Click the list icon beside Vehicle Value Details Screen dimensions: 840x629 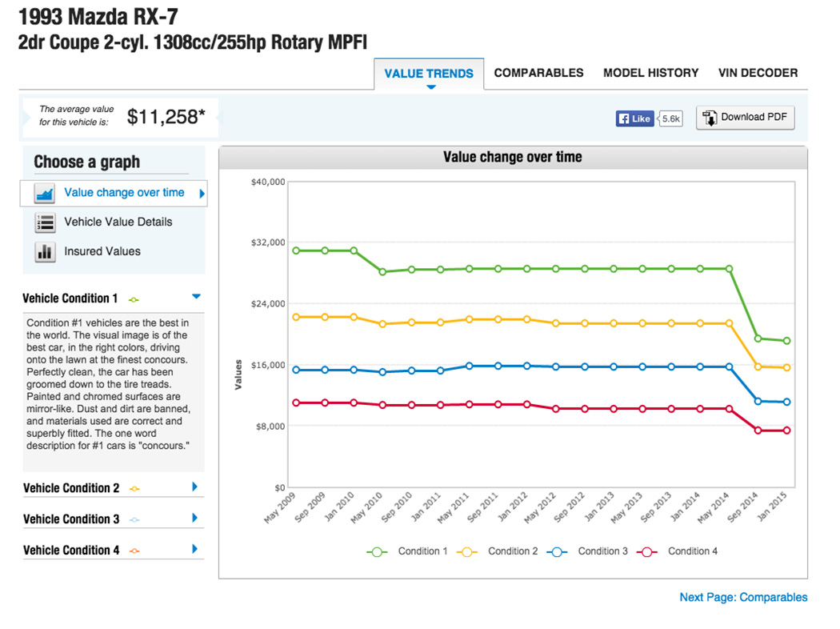(45, 222)
